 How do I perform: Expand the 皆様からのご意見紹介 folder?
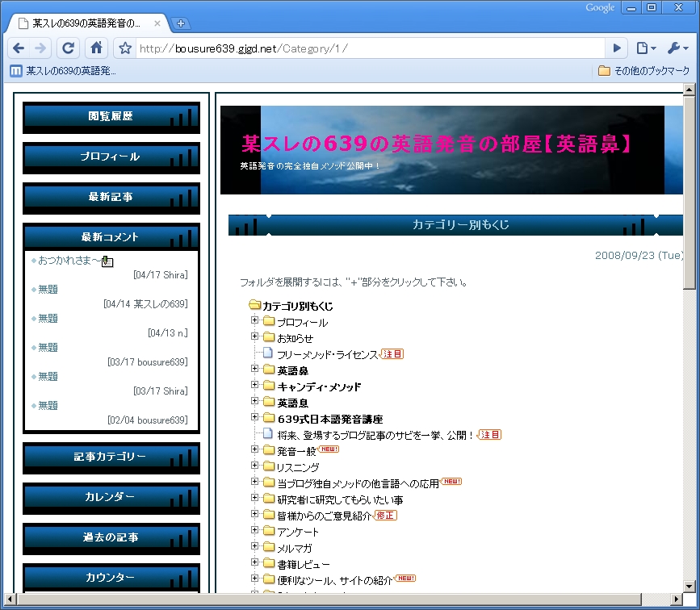point(254,514)
